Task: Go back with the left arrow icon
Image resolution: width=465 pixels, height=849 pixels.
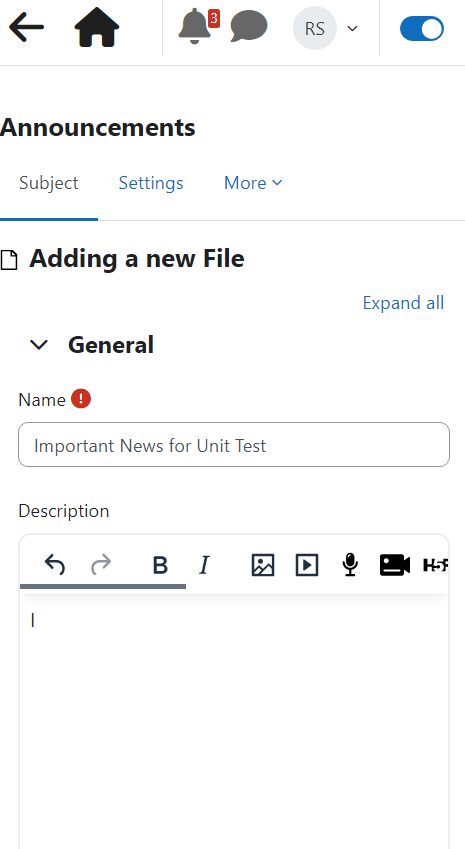Action: click(27, 27)
